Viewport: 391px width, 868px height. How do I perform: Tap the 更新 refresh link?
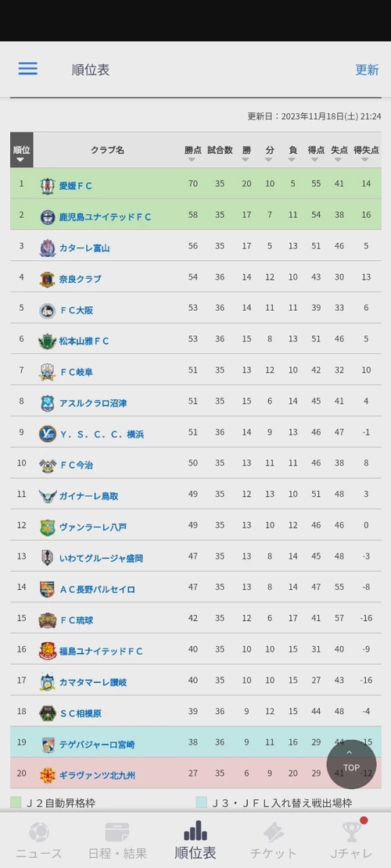pos(367,70)
